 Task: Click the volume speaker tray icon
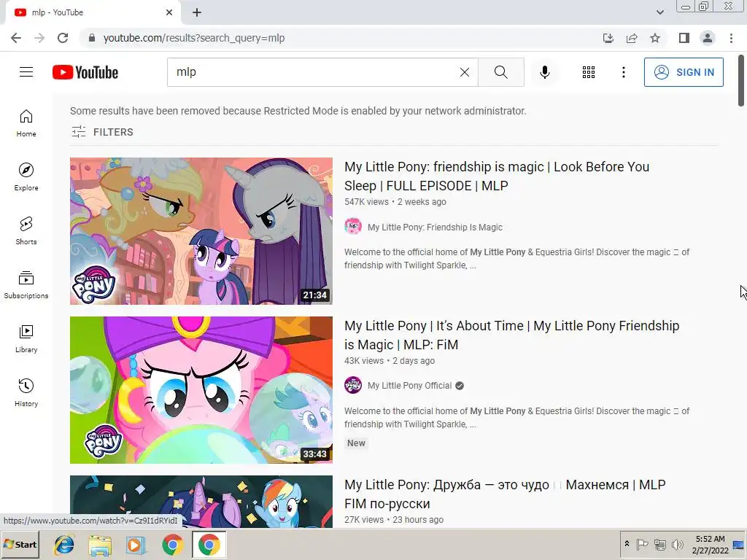coord(677,544)
